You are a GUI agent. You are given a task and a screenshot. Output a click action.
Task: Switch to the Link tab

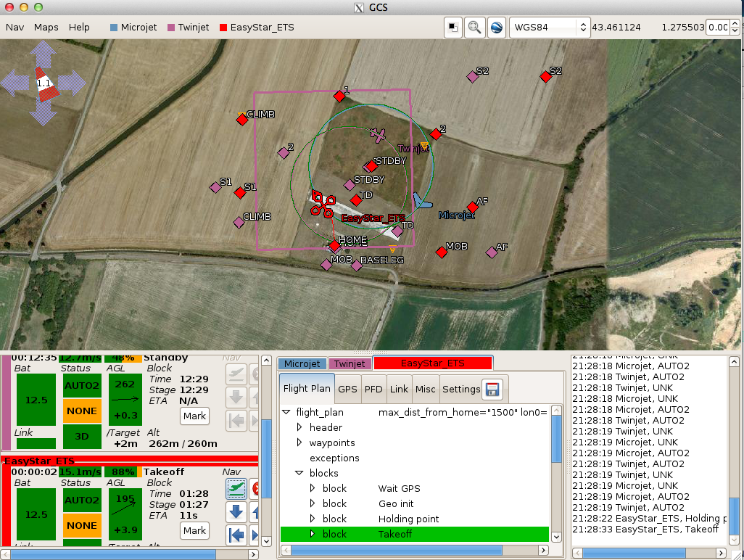tap(399, 389)
